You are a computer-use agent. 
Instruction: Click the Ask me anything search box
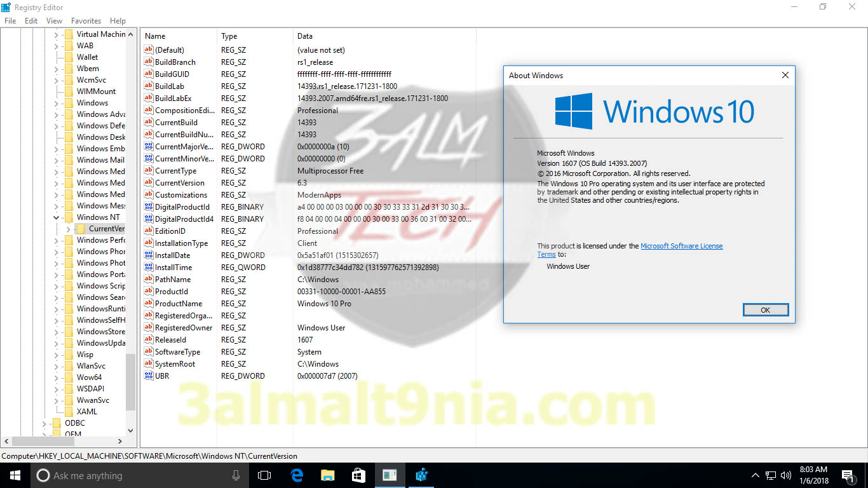tap(140, 475)
